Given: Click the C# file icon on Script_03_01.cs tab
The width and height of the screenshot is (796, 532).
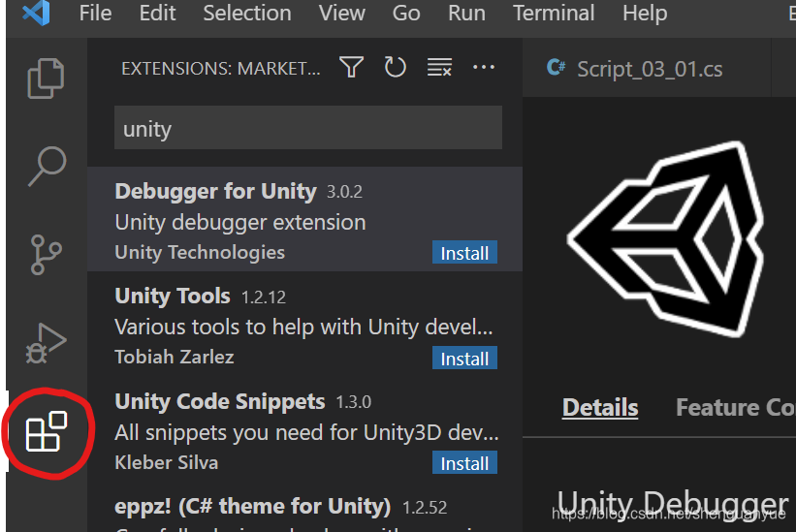Looking at the screenshot, I should coord(556,68).
